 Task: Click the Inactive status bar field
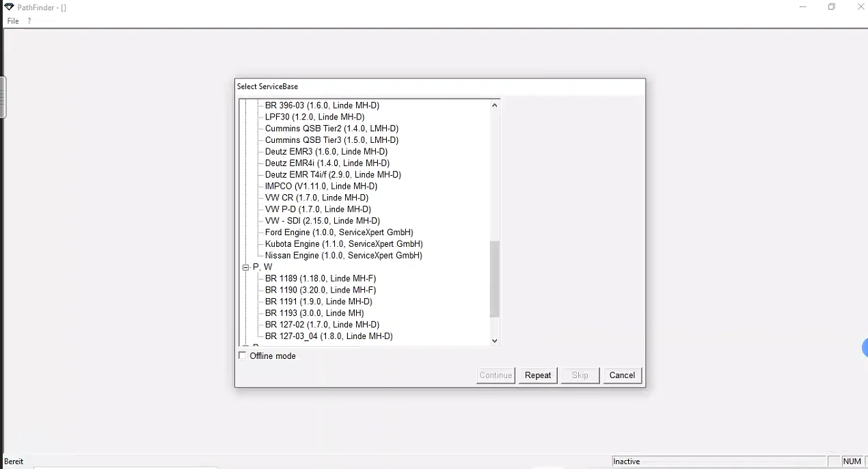tap(719, 461)
